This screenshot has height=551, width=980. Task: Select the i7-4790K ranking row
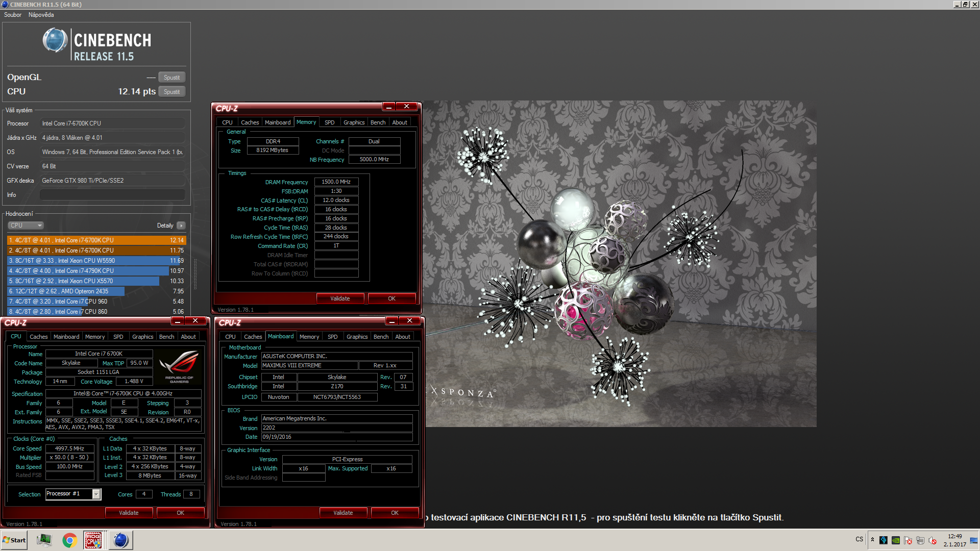[x=96, y=271]
